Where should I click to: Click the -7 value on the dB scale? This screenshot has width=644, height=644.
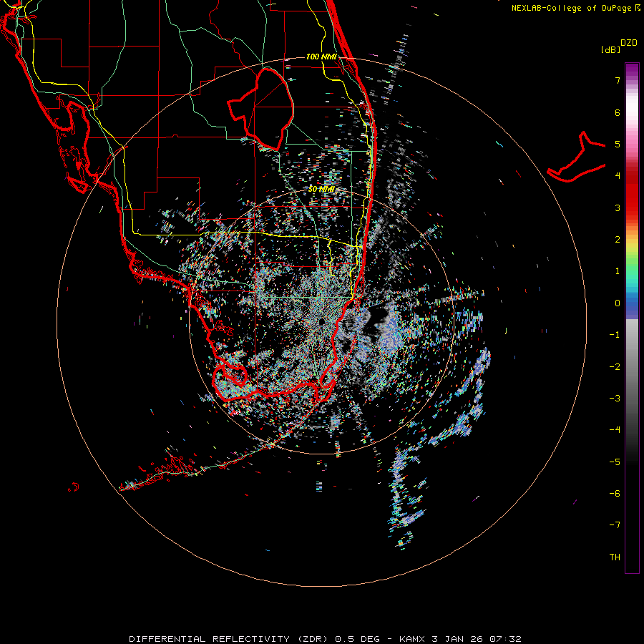pyautogui.click(x=615, y=525)
